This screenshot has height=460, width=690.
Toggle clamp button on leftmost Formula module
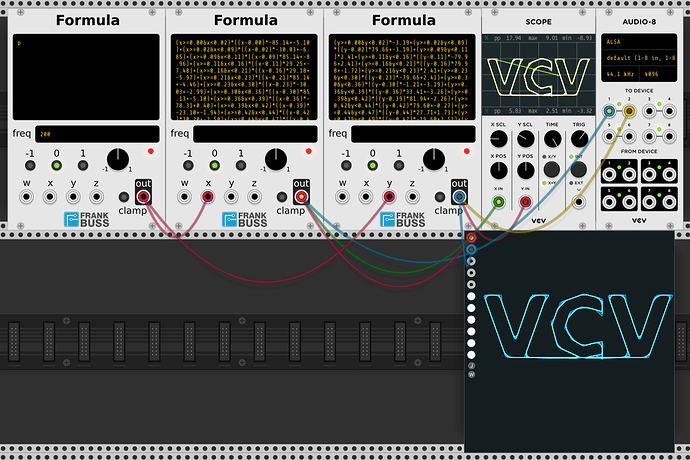(124, 197)
